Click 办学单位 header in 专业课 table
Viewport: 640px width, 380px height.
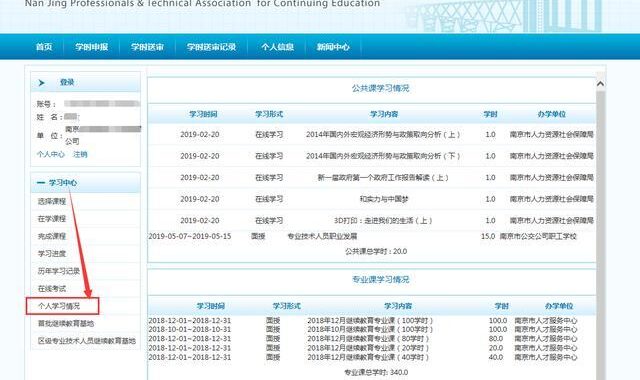559,306
